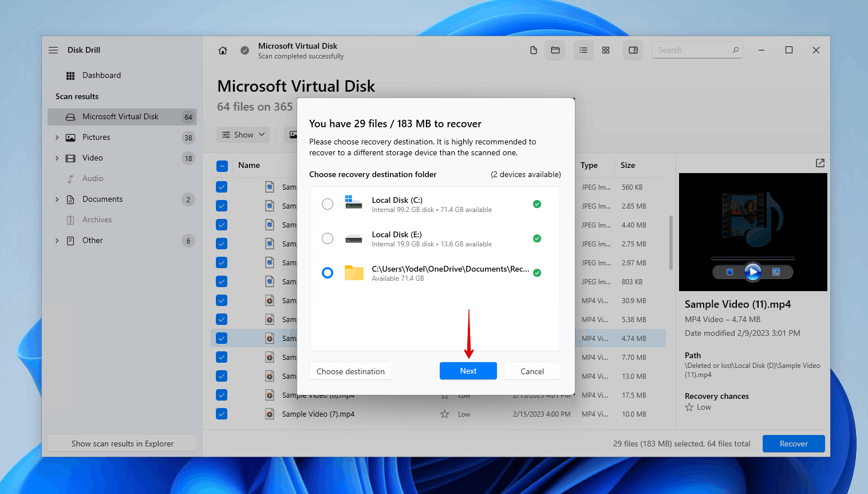Uncheck the 2.85 MB JPEG file checkbox
The height and width of the screenshot is (494, 868).
tap(222, 206)
